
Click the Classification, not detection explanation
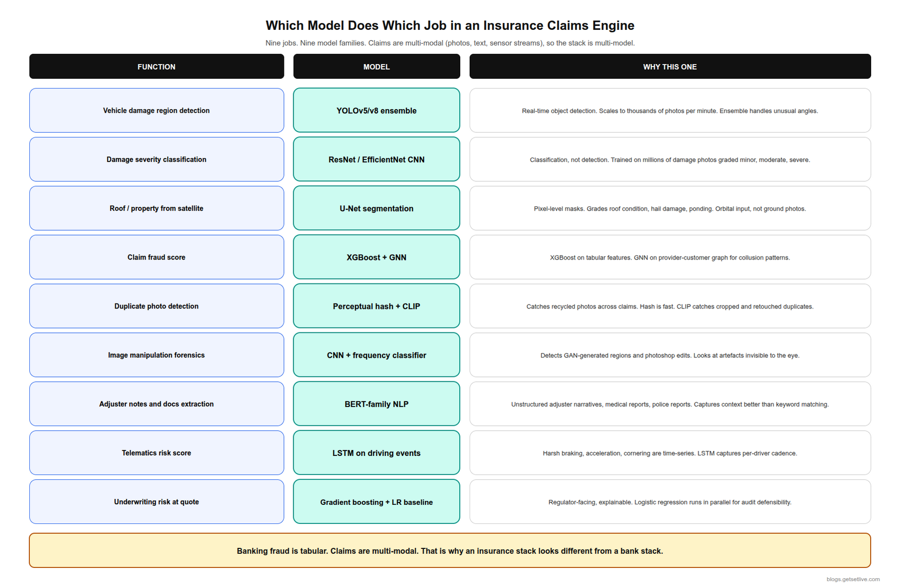[x=670, y=160]
